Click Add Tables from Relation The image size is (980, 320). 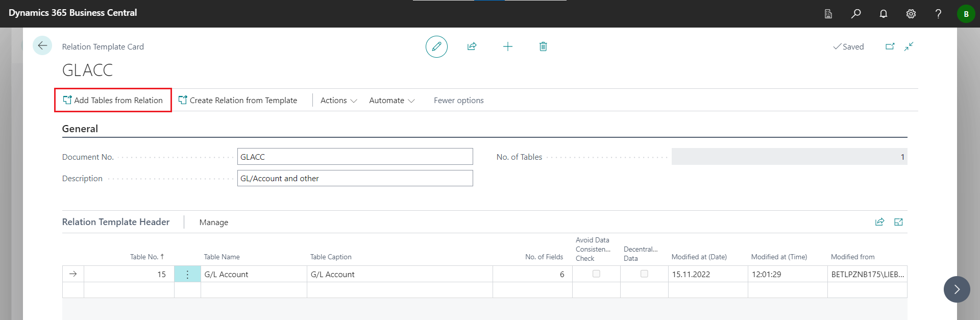(x=113, y=100)
